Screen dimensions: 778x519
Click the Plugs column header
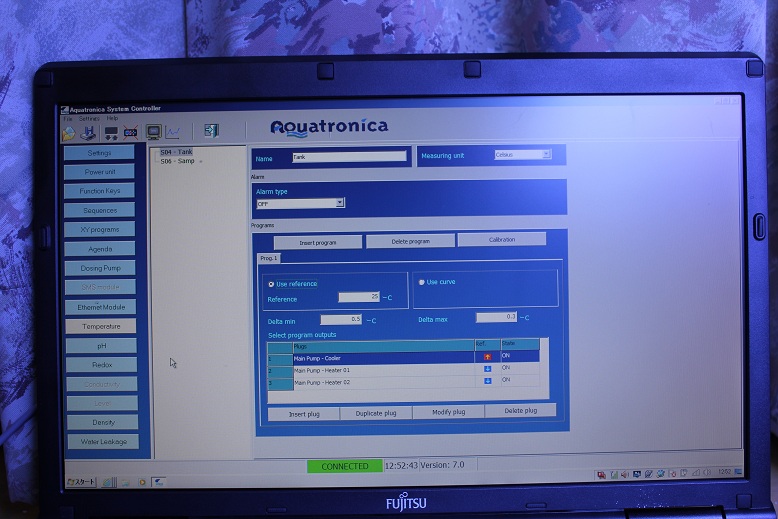tap(384, 346)
